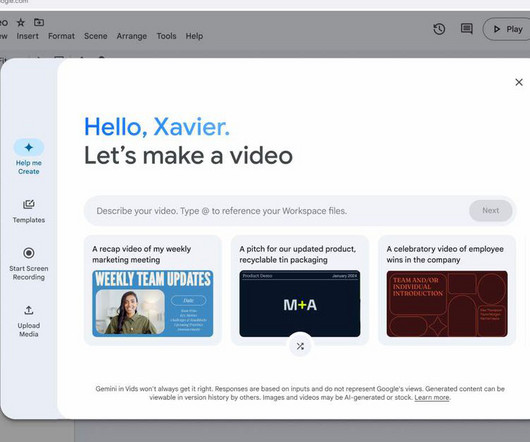Select the recyclable tin packaging pitch card
The height and width of the screenshot is (442, 530).
coord(300,290)
